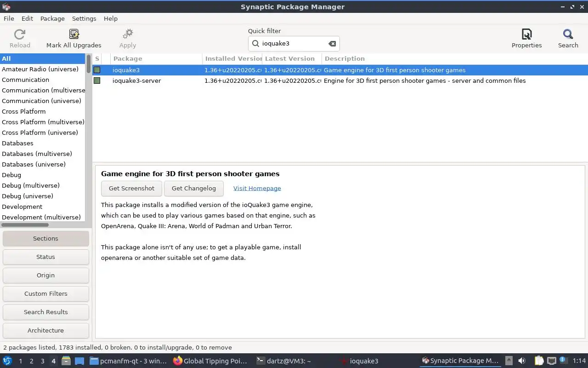Switch to the Firefox Global Tipping Points window
Screen dimensions: 588x368
(x=211, y=361)
